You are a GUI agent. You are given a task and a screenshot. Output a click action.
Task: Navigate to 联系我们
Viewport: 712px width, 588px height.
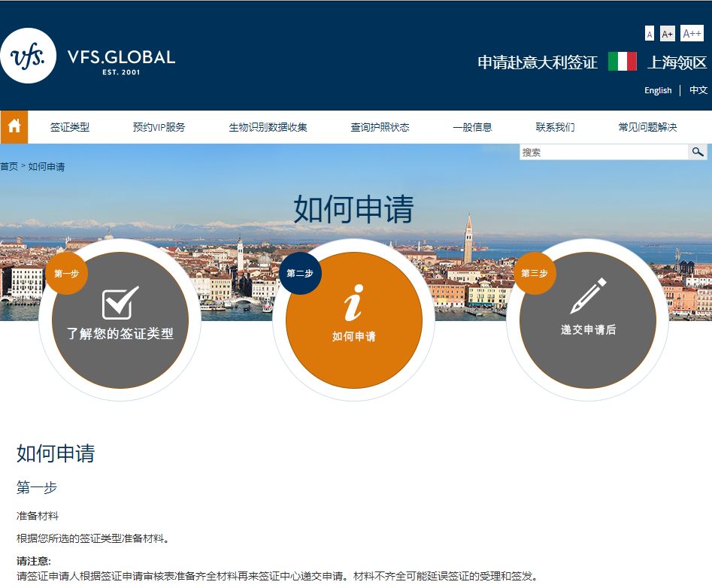(555, 127)
